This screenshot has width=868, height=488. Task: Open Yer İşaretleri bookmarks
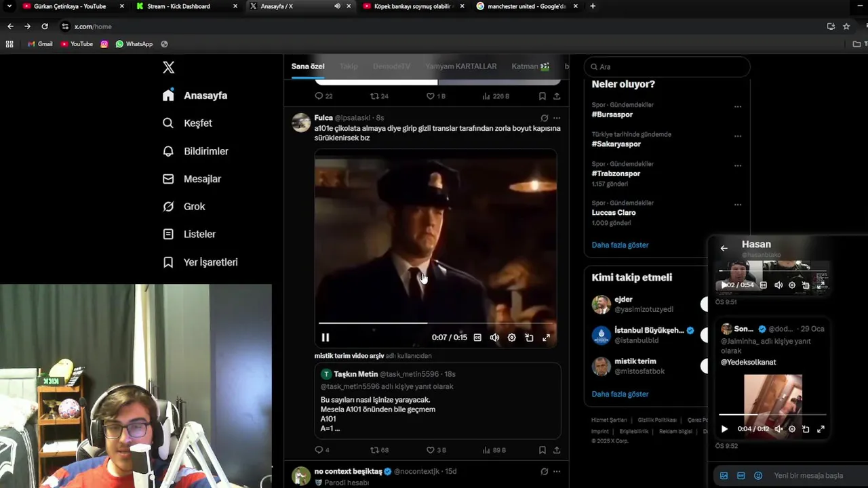point(200,262)
